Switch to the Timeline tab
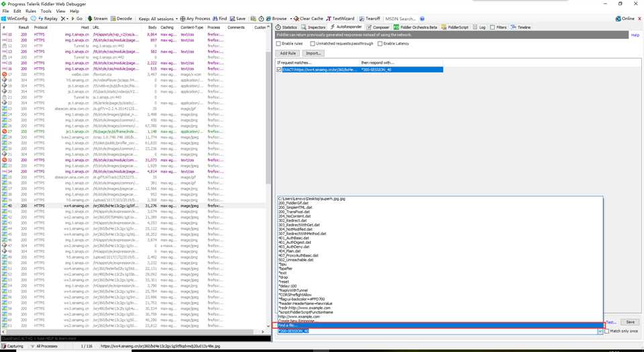 (521, 27)
